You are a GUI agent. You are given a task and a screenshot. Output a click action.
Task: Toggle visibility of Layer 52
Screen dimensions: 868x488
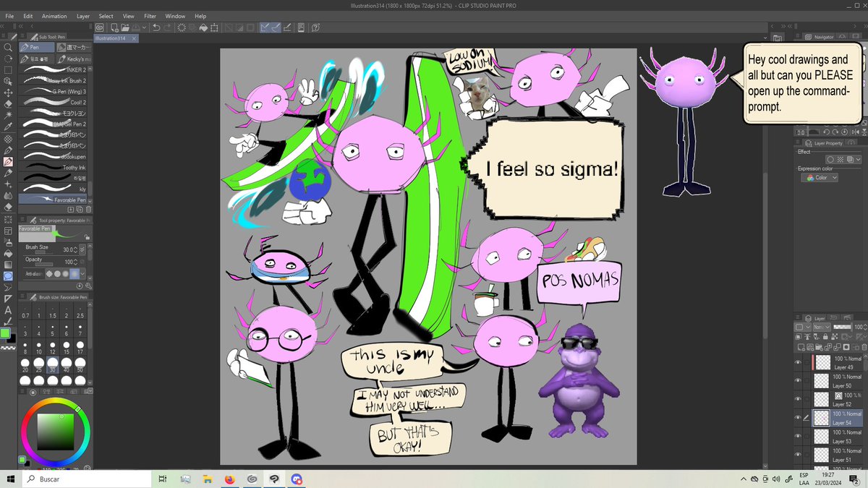click(798, 399)
